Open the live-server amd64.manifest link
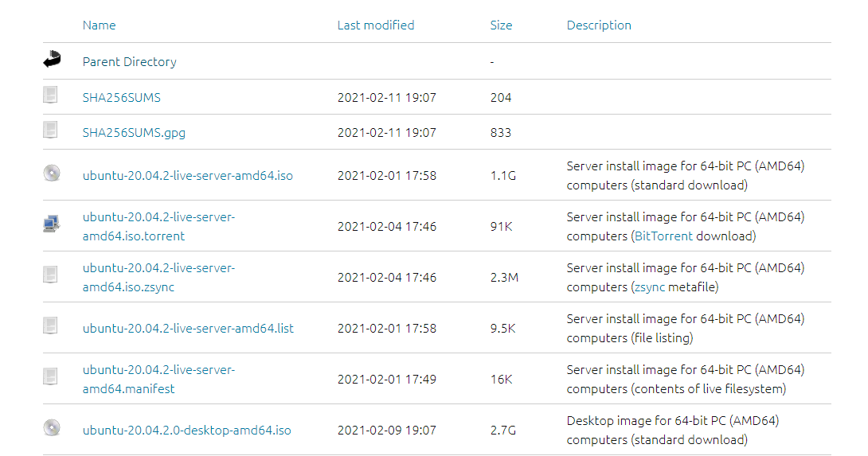868x456 pixels. click(159, 379)
